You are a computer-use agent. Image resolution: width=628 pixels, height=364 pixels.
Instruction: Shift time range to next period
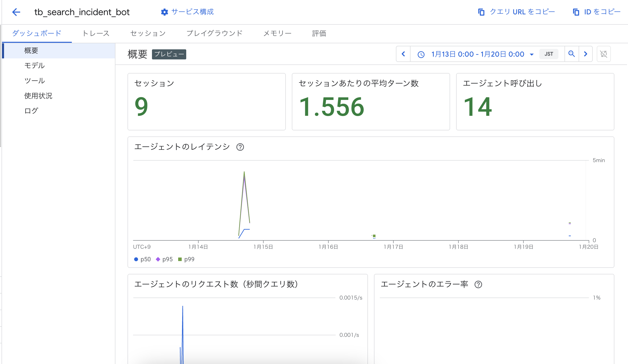[x=586, y=54]
